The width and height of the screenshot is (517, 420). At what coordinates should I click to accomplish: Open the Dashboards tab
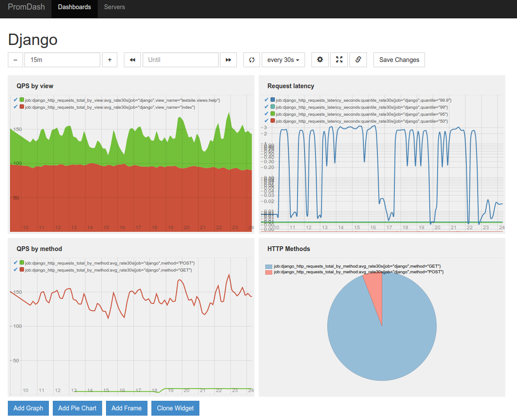click(x=74, y=7)
